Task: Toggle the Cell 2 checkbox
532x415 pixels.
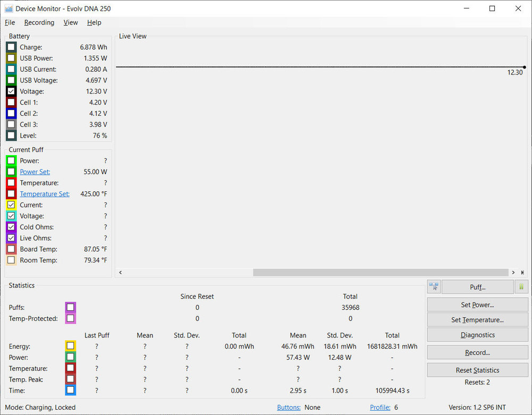Action: 11,113
